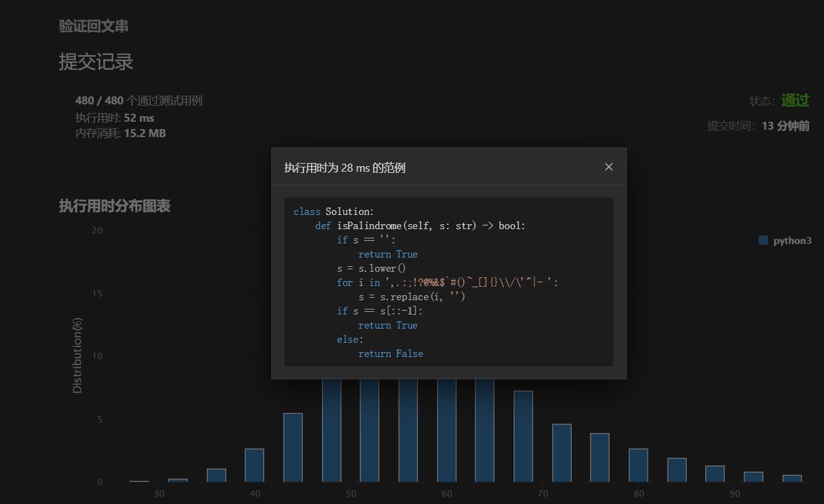Select the distribution bar at 80 ms
824x504 pixels.
pyautogui.click(x=639, y=465)
